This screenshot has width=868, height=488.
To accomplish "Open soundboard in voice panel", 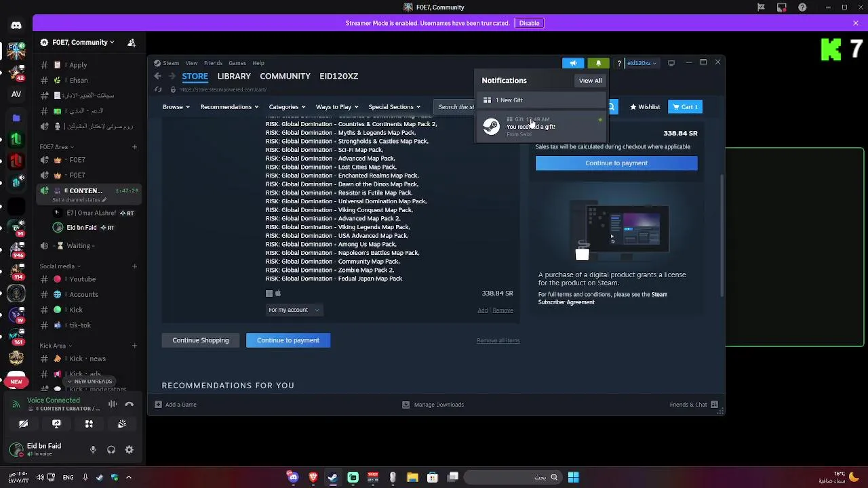I will (122, 424).
